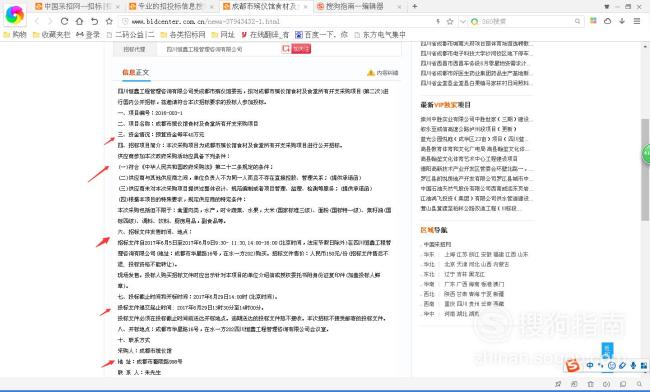Click the 360 browser logo icon

tap(15, 15)
